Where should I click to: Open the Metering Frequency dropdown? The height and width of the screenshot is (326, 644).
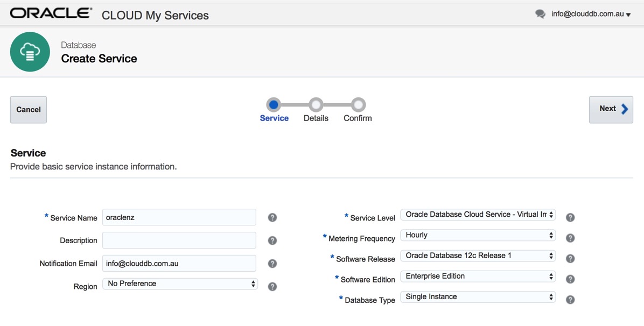478,235
